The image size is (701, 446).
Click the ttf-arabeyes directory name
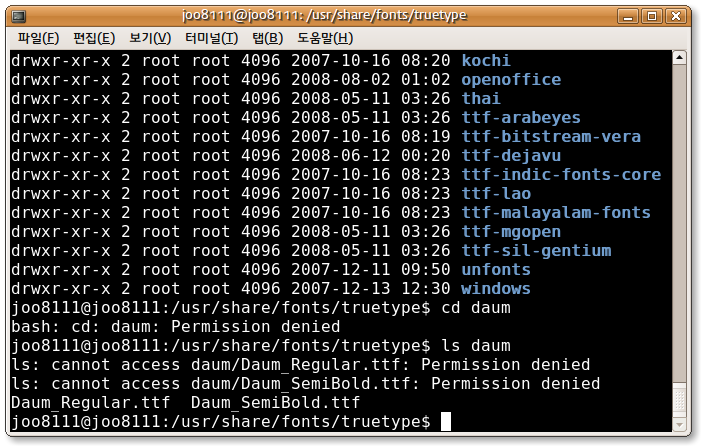pyautogui.click(x=521, y=118)
